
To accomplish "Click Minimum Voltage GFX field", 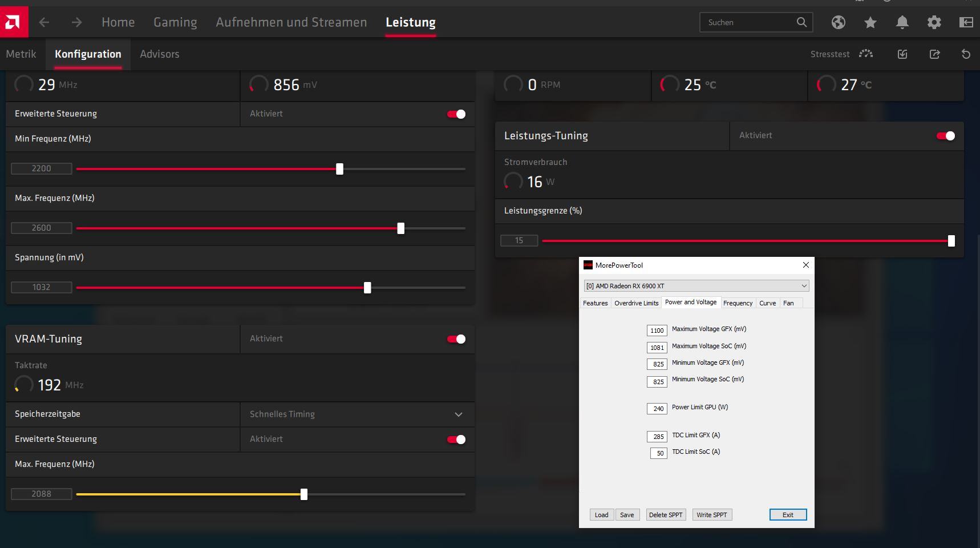I will (x=657, y=364).
